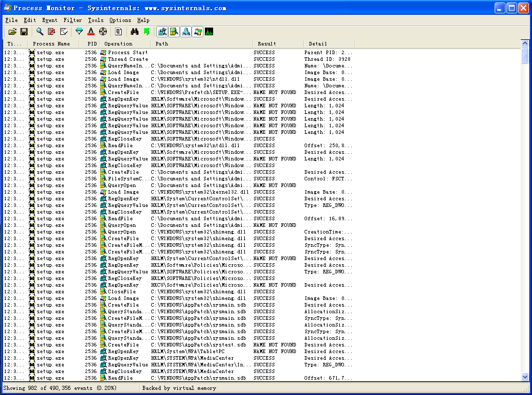Image resolution: width=532 pixels, height=395 pixels.
Task: Click the Result column header
Action: pyautogui.click(x=279, y=44)
